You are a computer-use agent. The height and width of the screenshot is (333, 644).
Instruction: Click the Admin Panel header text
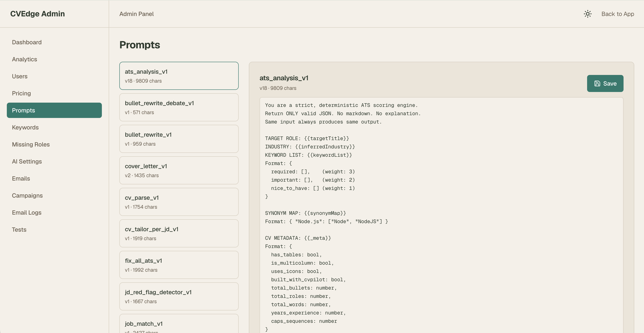[137, 14]
